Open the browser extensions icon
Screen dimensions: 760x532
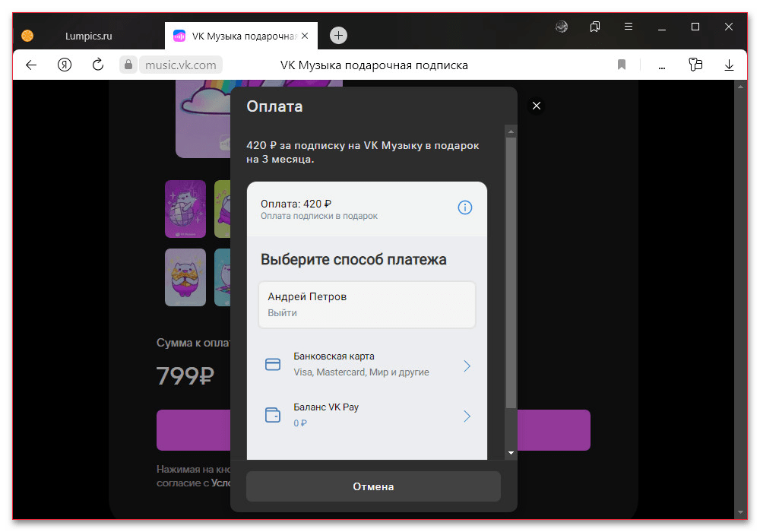pyautogui.click(x=695, y=65)
